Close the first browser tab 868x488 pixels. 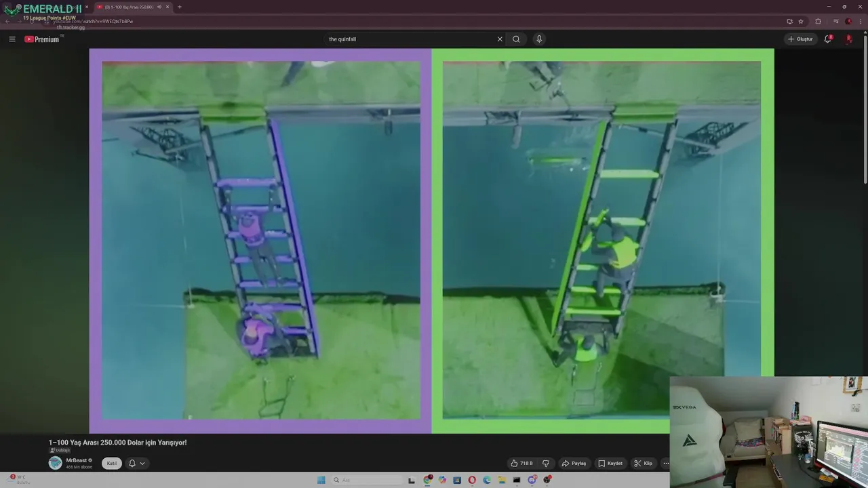click(86, 7)
